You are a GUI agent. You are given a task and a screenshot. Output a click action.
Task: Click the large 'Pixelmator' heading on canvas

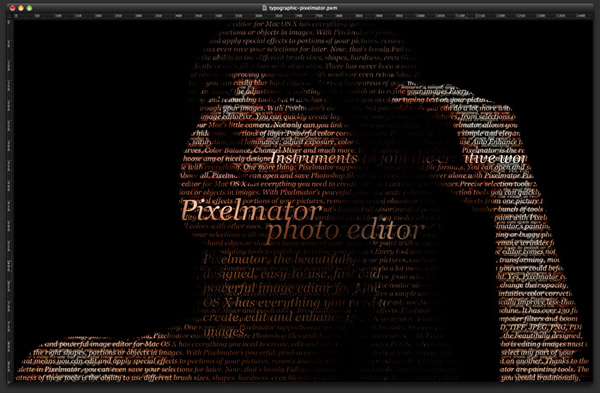(251, 210)
